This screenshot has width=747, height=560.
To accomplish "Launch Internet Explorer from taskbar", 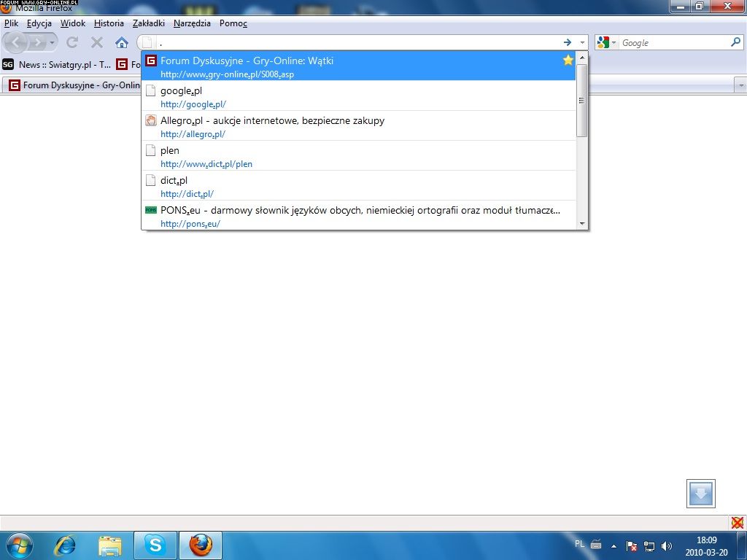I will pyautogui.click(x=65, y=545).
